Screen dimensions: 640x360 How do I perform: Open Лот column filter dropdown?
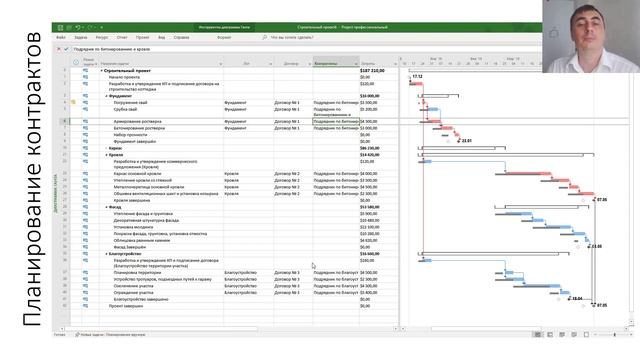point(271,64)
